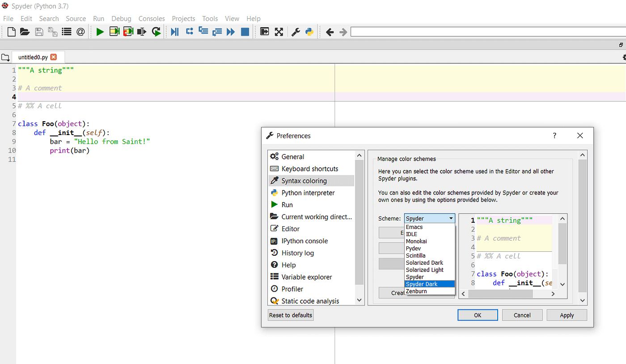The width and height of the screenshot is (626, 364).
Task: Click the Run until function returns icon
Action: pos(217,32)
